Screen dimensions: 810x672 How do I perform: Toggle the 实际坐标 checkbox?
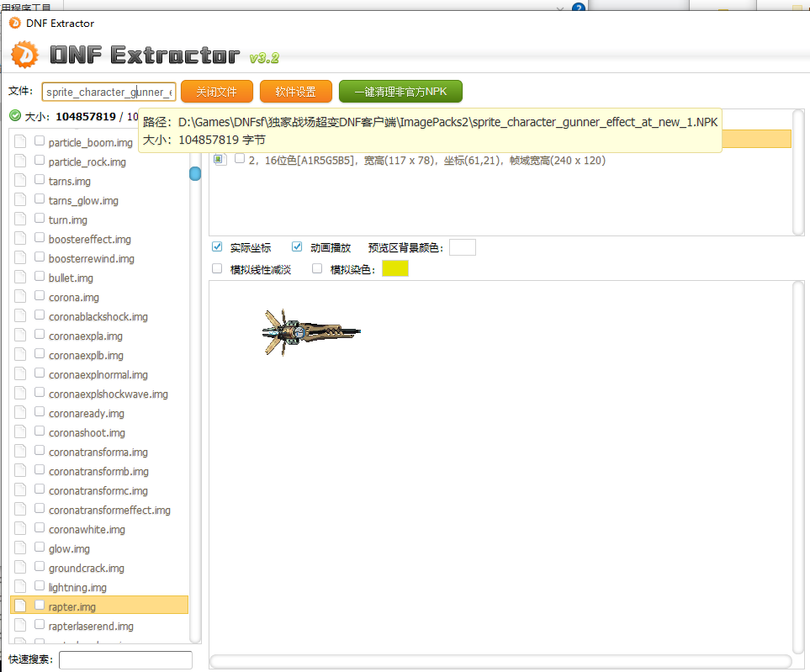tap(217, 247)
